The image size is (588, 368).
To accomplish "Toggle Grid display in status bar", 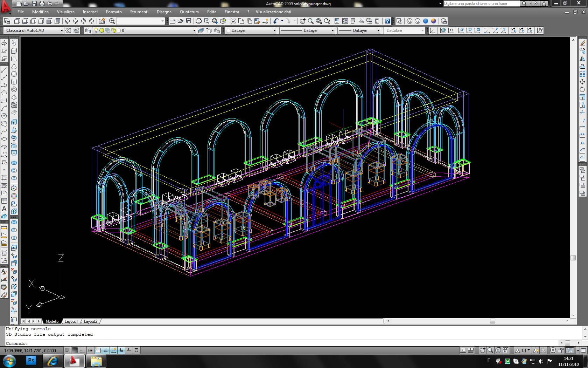I will 75,350.
